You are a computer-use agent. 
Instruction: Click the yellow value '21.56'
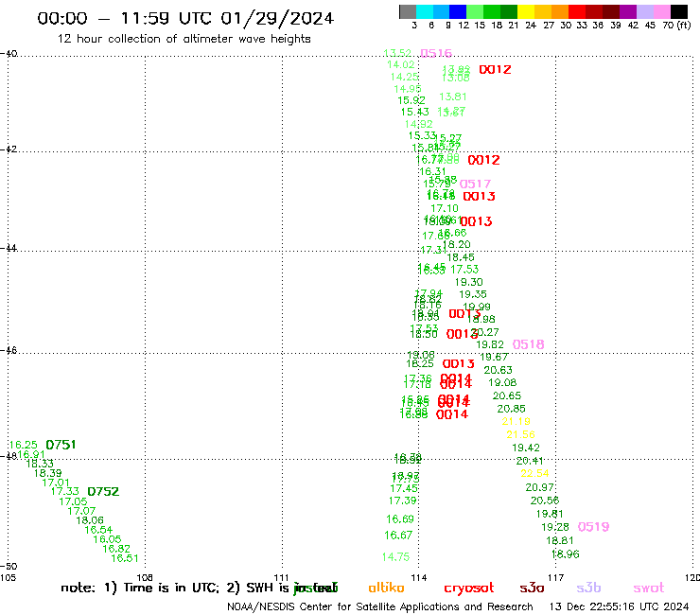[520, 434]
